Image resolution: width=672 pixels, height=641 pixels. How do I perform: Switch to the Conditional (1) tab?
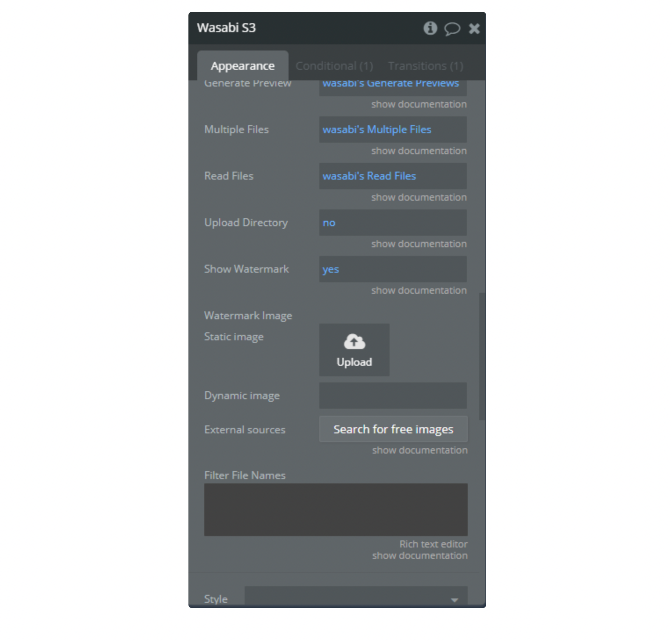coord(334,66)
